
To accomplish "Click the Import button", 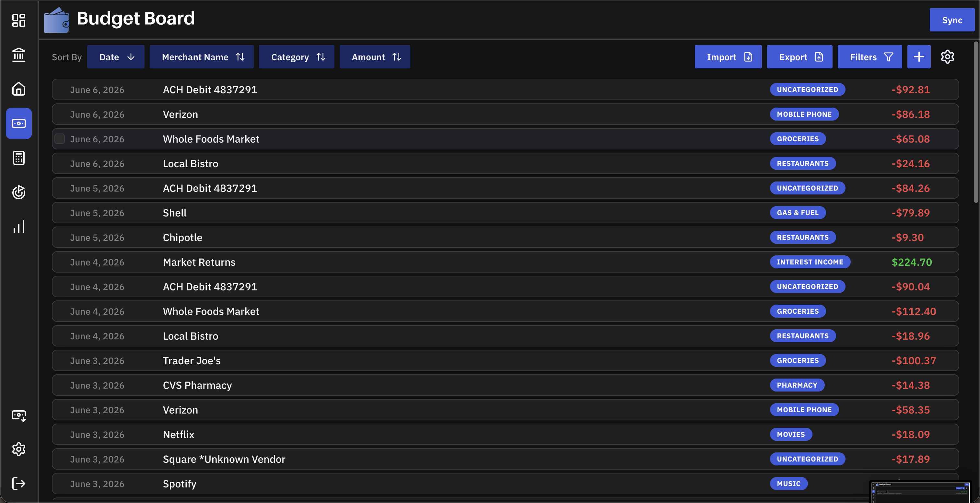I will 728,57.
